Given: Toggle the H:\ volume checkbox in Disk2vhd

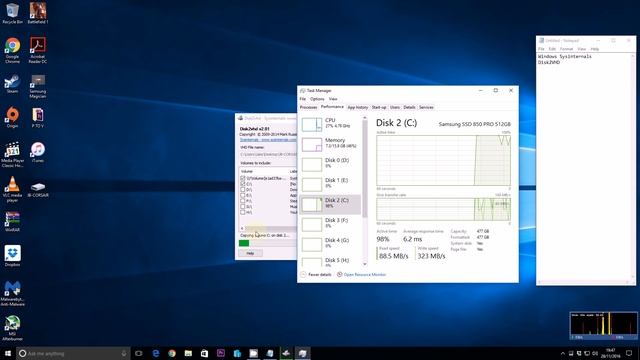Looking at the screenshot, I should click(243, 212).
